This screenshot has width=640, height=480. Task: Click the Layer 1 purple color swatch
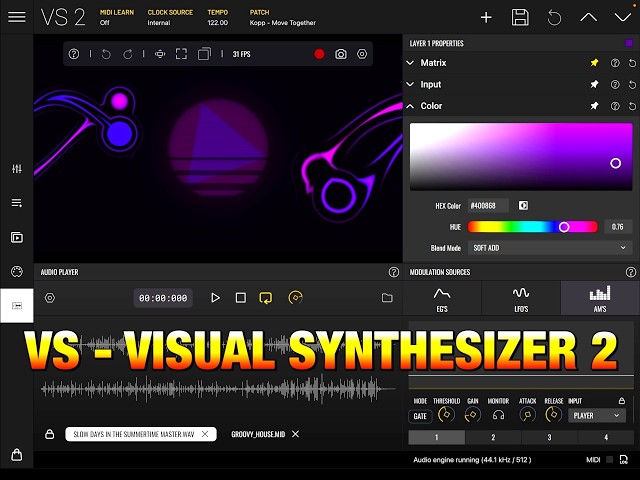tap(629, 43)
